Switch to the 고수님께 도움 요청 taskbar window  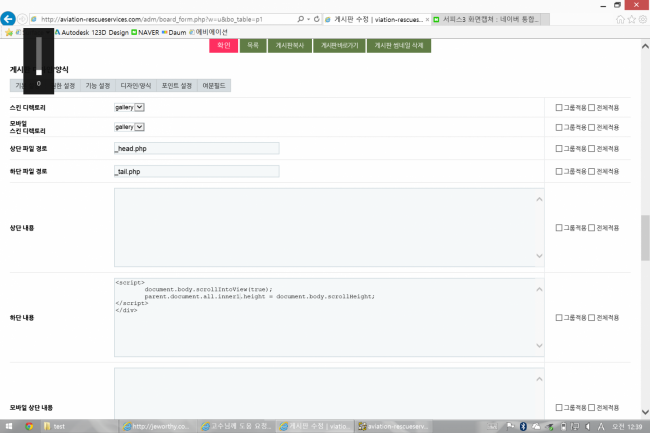236,426
